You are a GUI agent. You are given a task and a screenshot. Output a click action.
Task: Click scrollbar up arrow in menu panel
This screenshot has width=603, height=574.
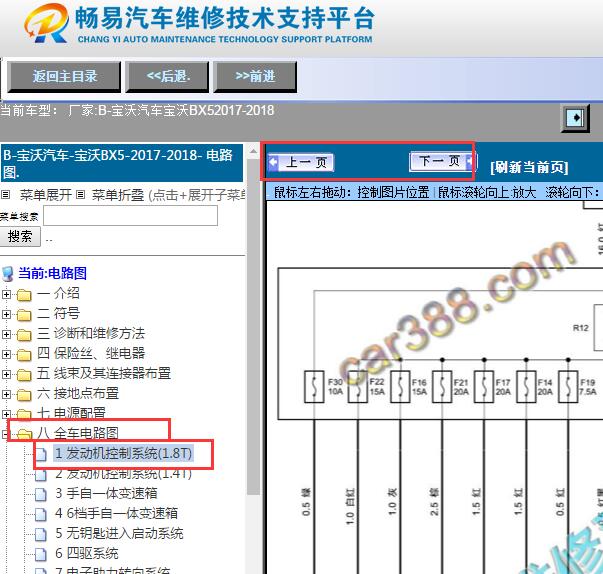click(253, 151)
